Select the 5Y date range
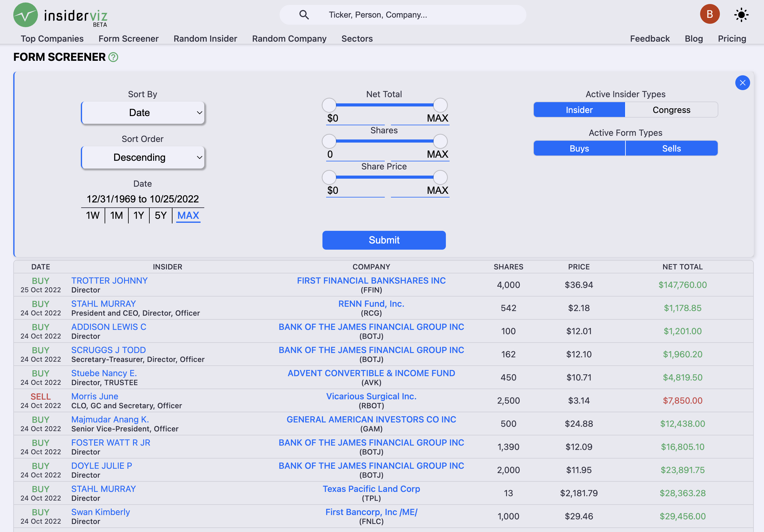This screenshot has width=764, height=532. 161,216
